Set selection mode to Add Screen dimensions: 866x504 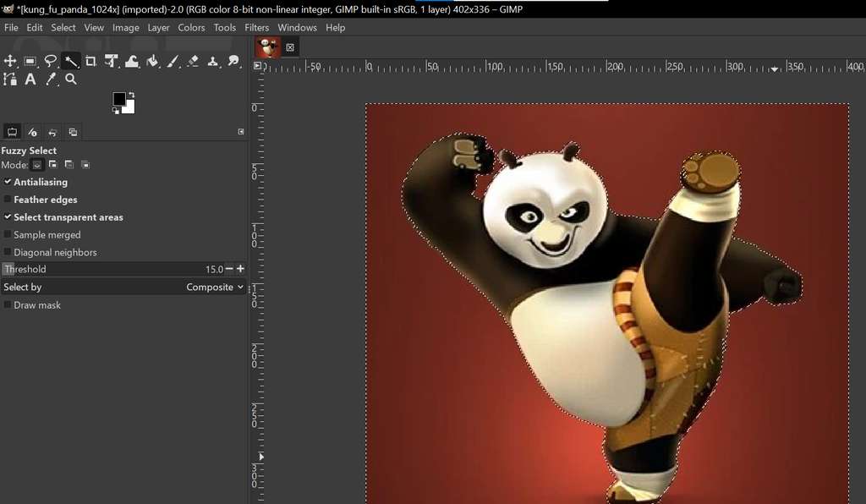[53, 165]
